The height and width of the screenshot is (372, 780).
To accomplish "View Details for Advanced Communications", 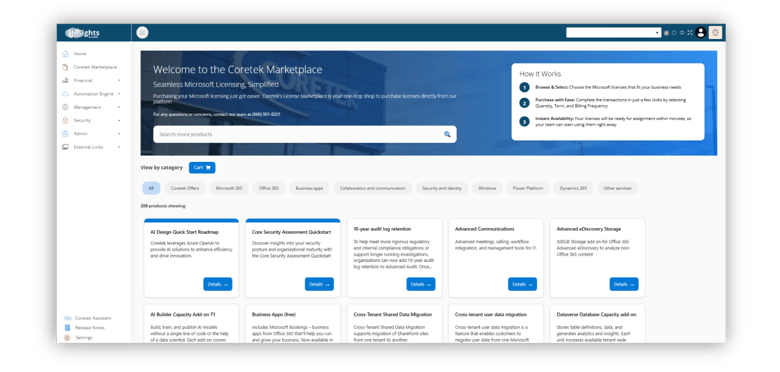I will 522,284.
